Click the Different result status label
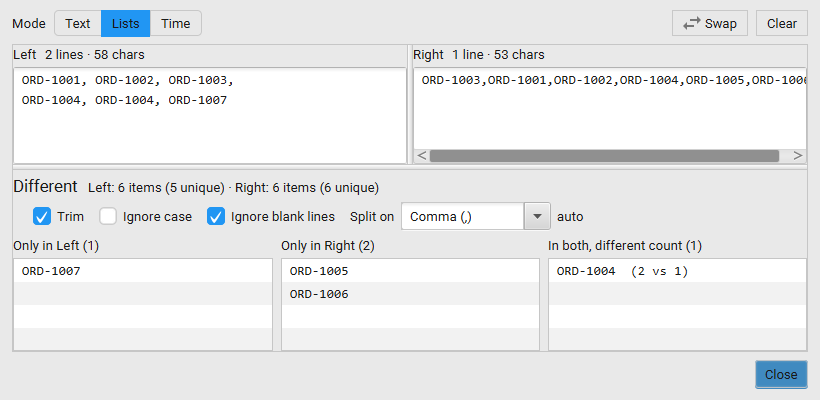 point(45,186)
